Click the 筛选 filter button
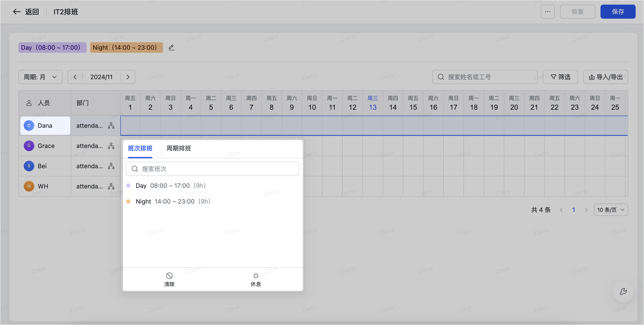This screenshot has height=325, width=644. (x=560, y=77)
